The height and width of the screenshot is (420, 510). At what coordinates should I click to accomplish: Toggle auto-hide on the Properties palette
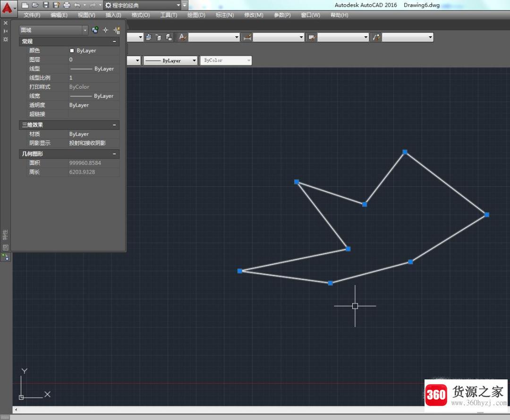[5, 31]
